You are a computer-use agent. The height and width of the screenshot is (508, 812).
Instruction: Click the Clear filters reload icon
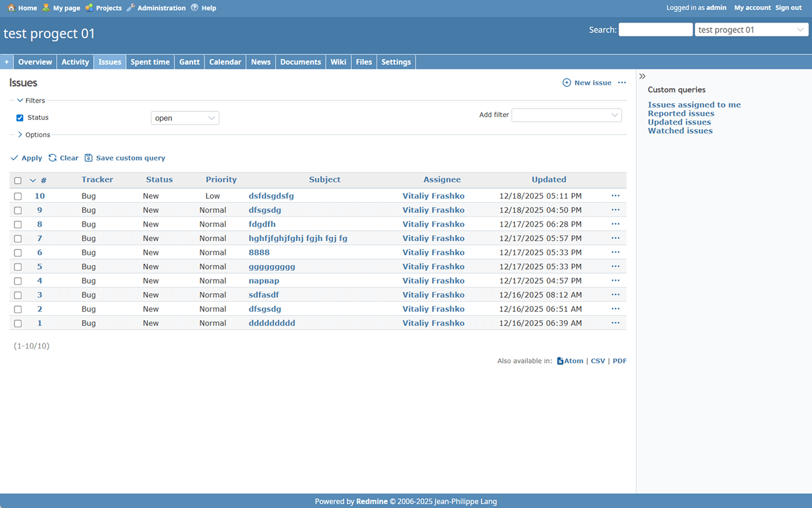[53, 158]
